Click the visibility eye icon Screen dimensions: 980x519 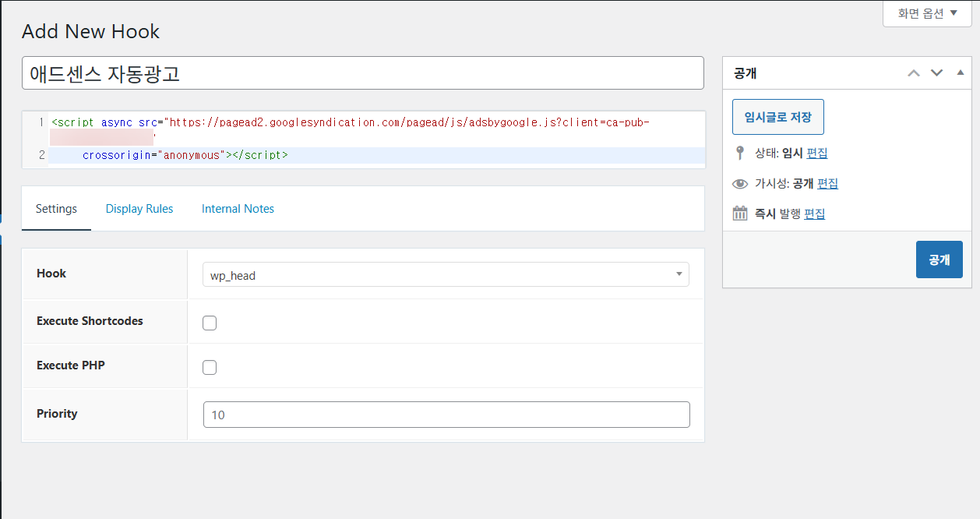click(740, 184)
